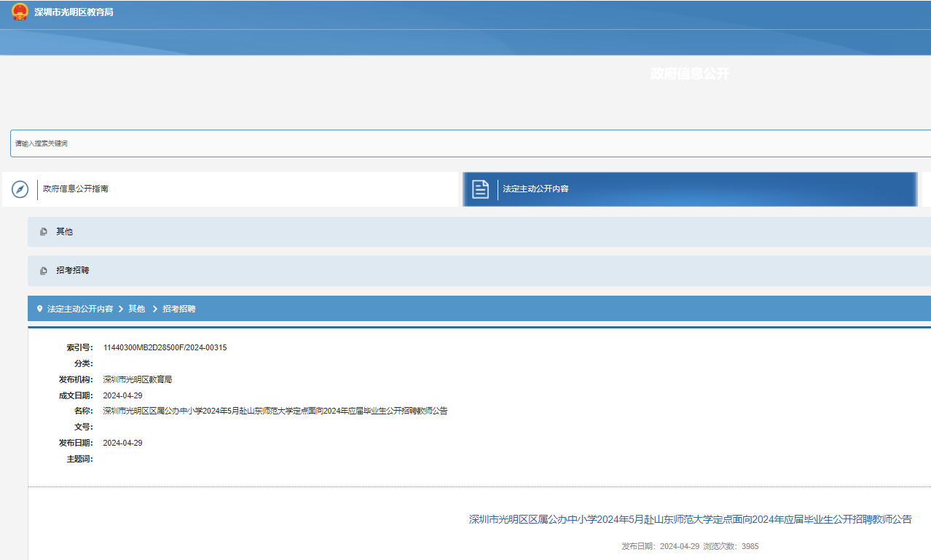Click the 文号 field label

(x=83, y=427)
